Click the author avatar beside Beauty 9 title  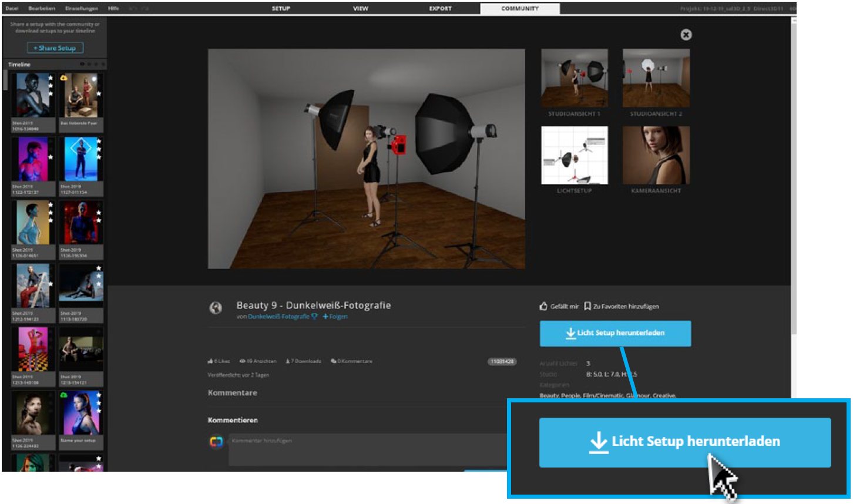(216, 307)
